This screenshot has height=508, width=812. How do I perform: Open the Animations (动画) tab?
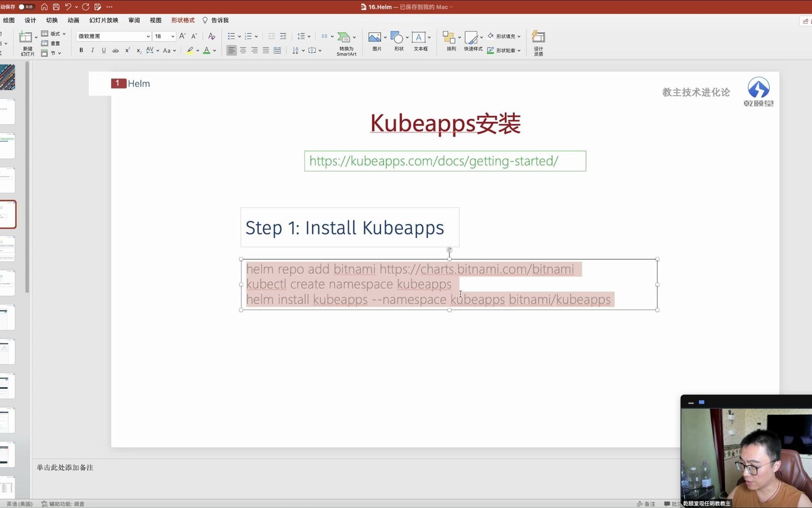click(73, 20)
